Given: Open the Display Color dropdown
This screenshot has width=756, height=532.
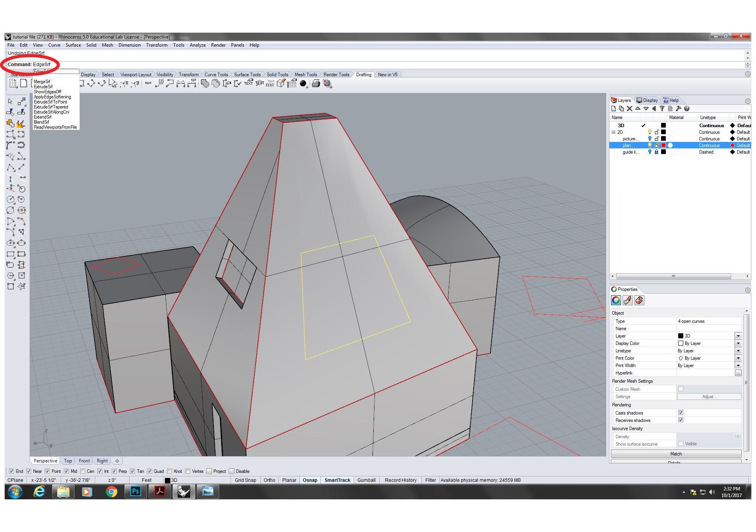Looking at the screenshot, I should 738,343.
